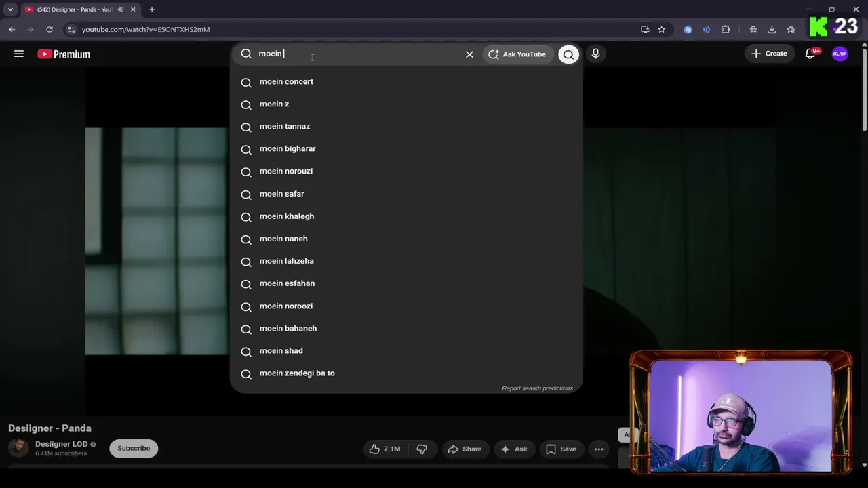Image resolution: width=868 pixels, height=488 pixels.
Task: Focus the search field containing "moein"
Action: (x=357, y=54)
